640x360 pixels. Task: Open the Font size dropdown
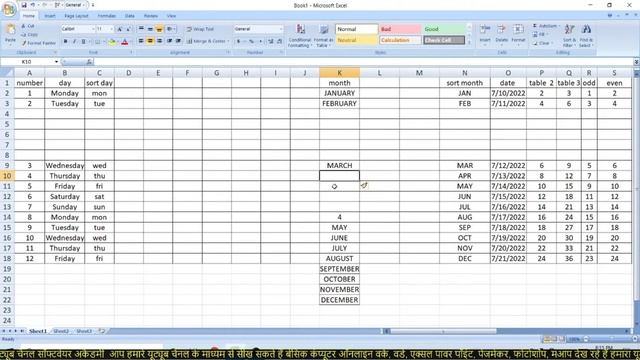tap(111, 29)
